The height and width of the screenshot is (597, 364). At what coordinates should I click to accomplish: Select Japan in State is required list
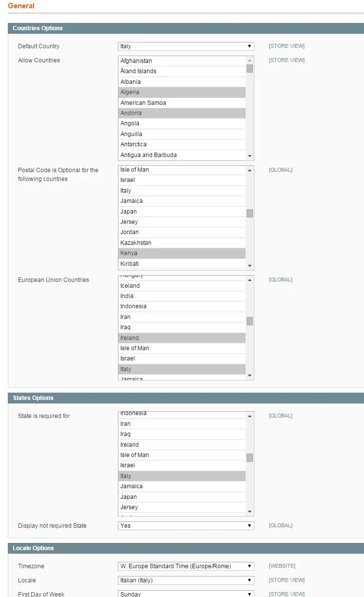[182, 497]
